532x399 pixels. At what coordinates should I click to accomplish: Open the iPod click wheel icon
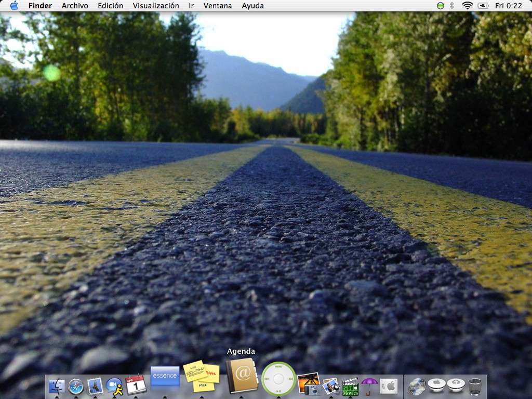[x=278, y=379]
